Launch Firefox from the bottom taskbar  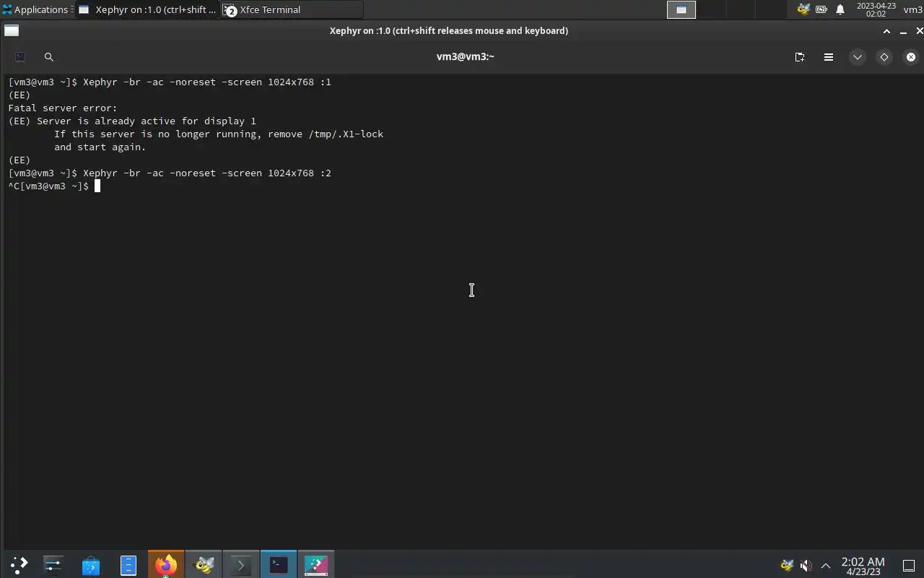coord(166,565)
